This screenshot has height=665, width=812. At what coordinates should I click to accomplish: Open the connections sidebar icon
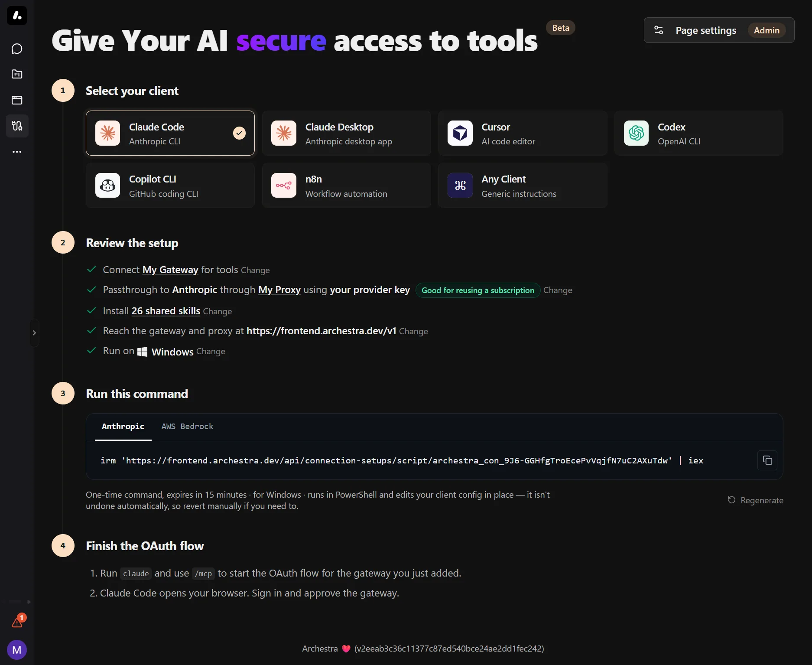pyautogui.click(x=17, y=126)
